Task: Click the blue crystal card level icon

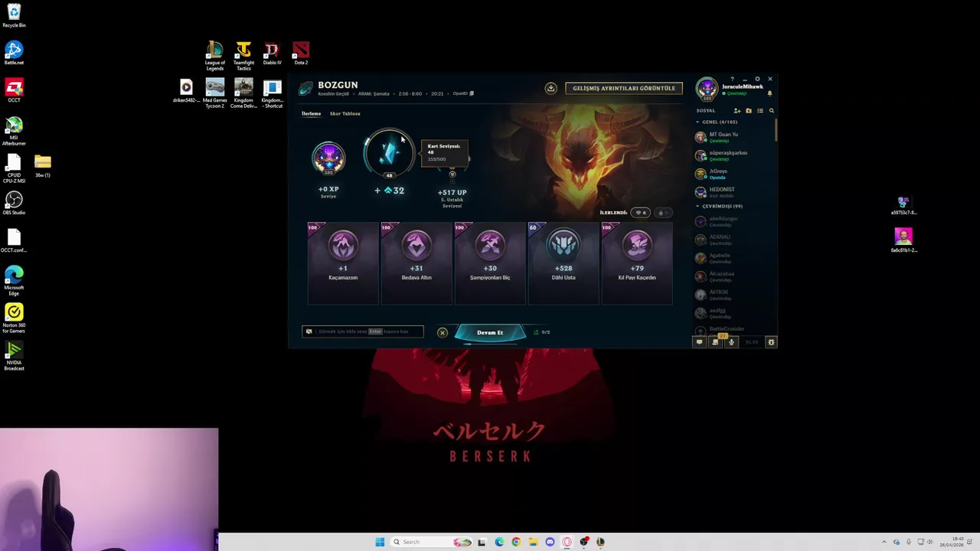Action: (389, 153)
